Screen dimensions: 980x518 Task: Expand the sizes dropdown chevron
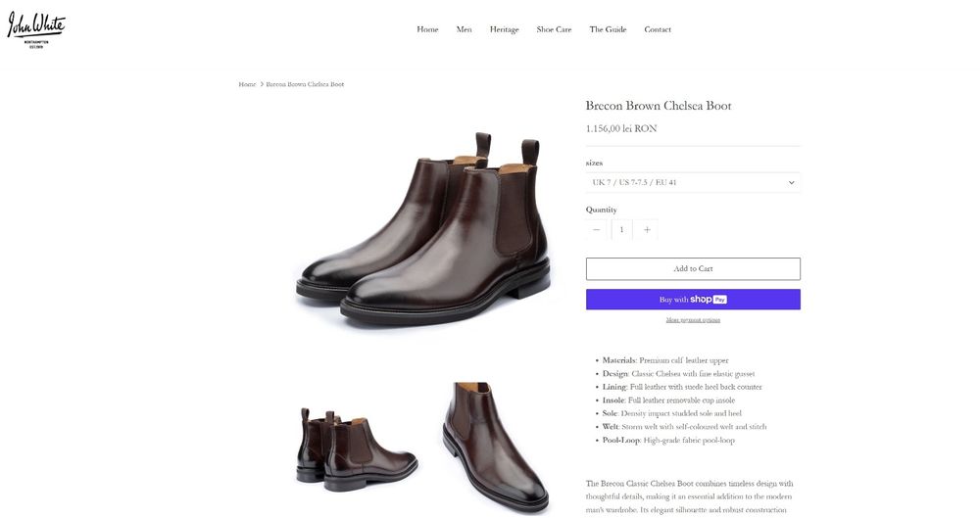pos(791,183)
